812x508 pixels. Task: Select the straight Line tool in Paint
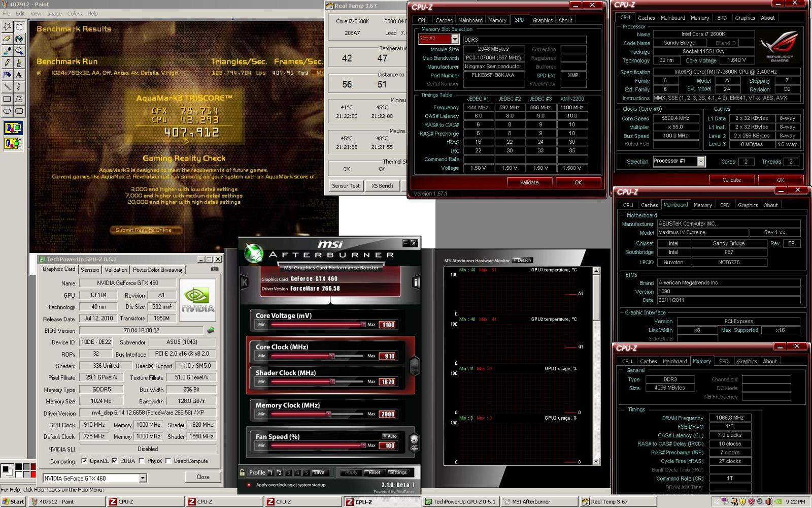tap(7, 87)
